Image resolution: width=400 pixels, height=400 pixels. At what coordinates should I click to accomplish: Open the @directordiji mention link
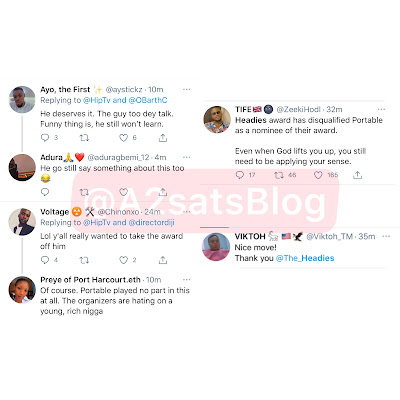tap(151, 222)
